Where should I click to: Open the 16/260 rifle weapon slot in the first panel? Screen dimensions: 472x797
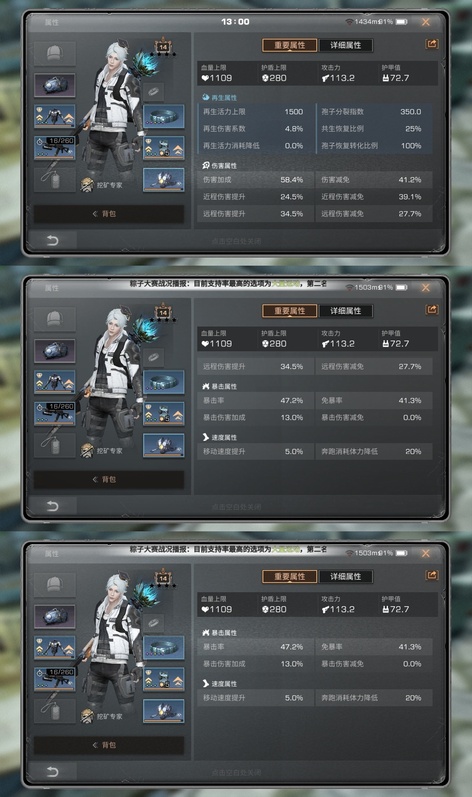pos(55,148)
